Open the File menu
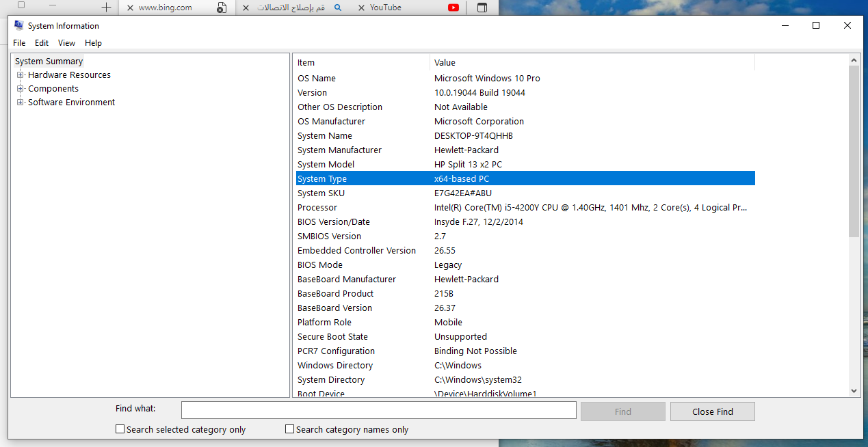Screen dimensions: 868x447 coord(19,43)
